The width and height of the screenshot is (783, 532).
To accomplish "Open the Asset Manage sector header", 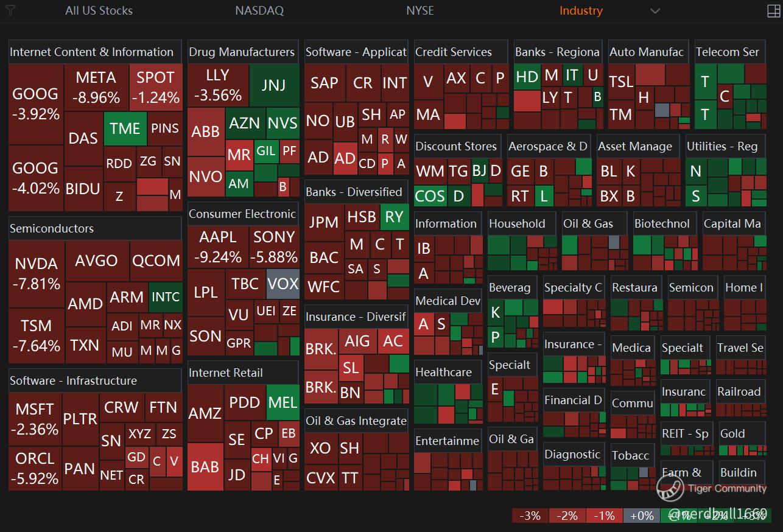I will click(x=638, y=146).
